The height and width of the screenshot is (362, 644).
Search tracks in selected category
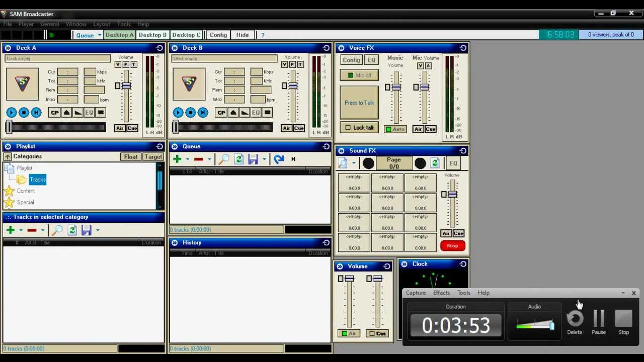click(x=57, y=230)
